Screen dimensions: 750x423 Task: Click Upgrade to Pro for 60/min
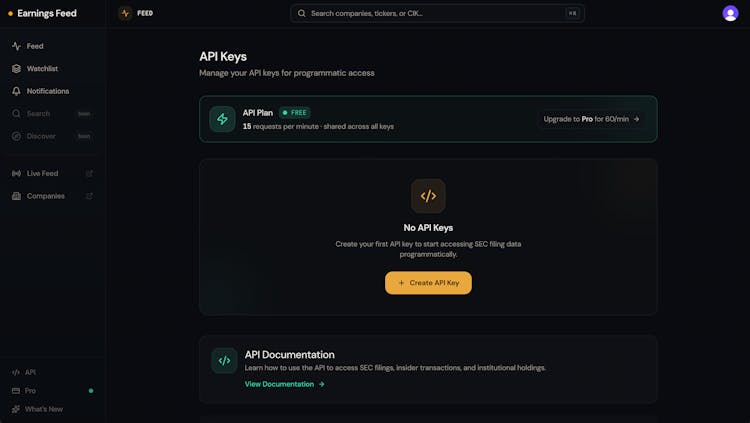tap(591, 119)
